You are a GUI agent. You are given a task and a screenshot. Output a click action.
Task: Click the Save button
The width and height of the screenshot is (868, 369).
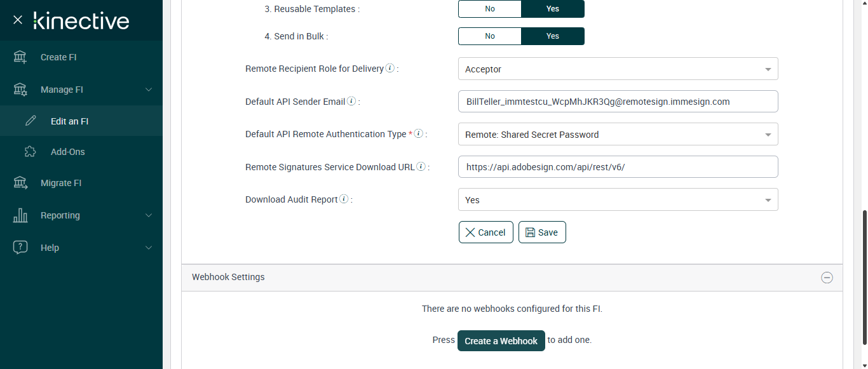click(542, 232)
